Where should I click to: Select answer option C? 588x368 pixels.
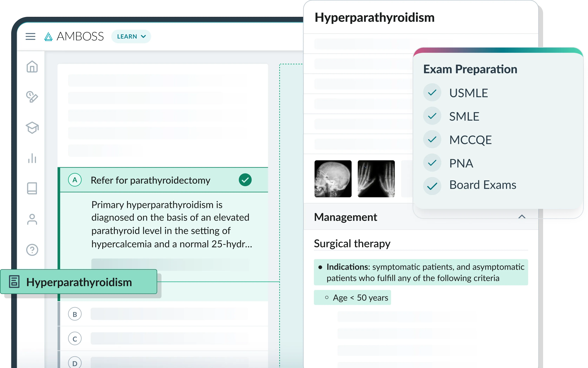coord(75,339)
